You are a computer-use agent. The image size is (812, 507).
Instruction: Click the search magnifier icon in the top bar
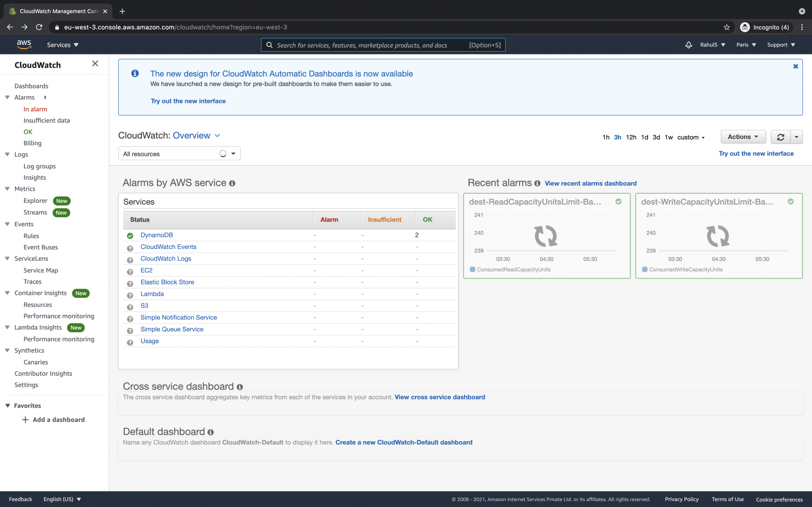pyautogui.click(x=270, y=45)
